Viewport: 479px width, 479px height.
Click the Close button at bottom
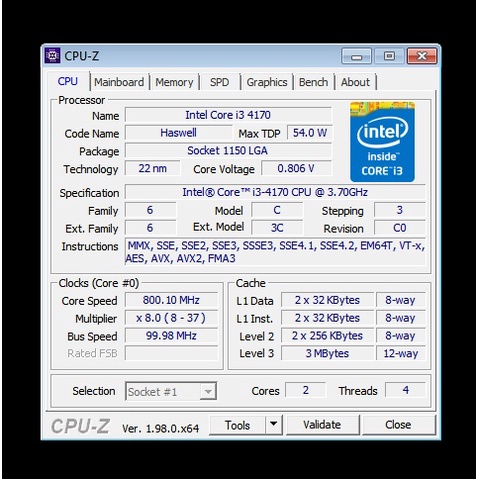pos(398,425)
